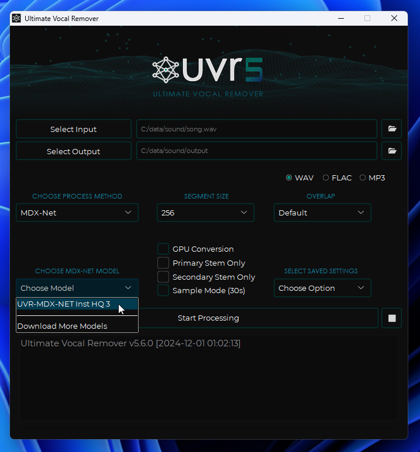This screenshot has height=452, width=420.
Task: Click the input path text field
Action: click(256, 129)
